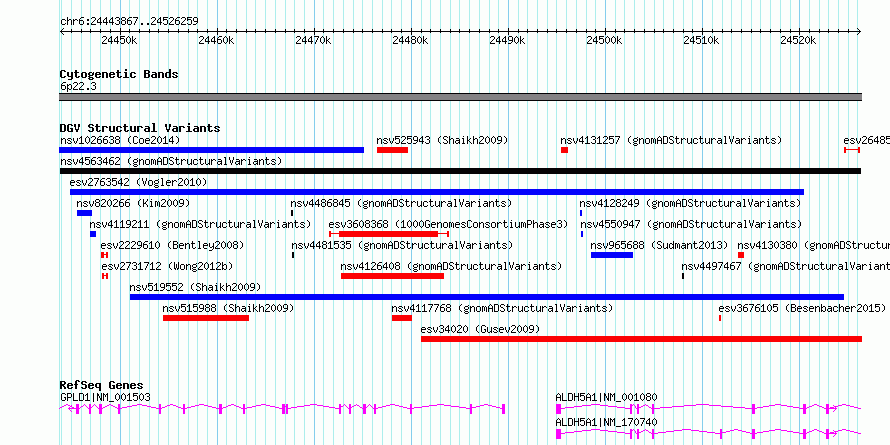Click the 24470k ruler label
The image size is (890, 445).
click(313, 40)
